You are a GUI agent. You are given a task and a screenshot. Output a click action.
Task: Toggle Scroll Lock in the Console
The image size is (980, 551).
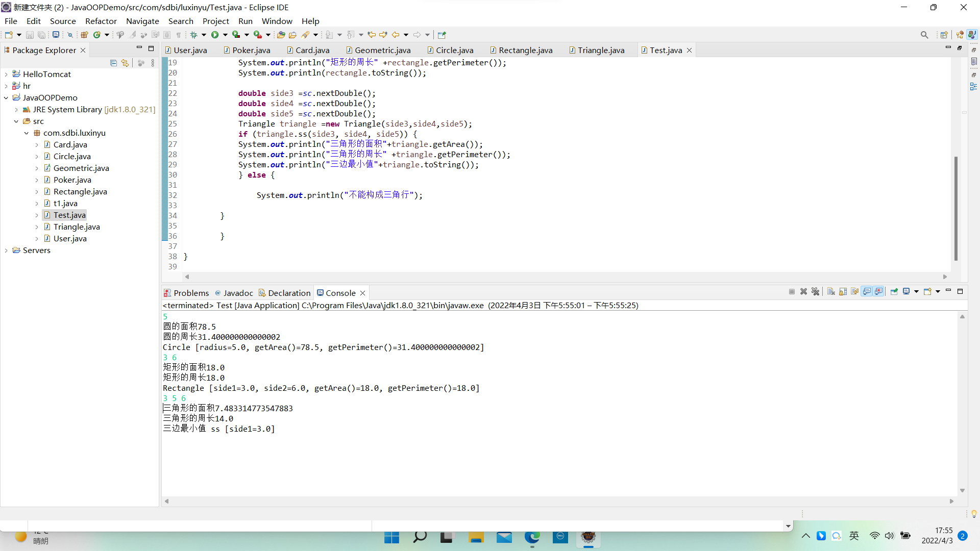pyautogui.click(x=843, y=292)
